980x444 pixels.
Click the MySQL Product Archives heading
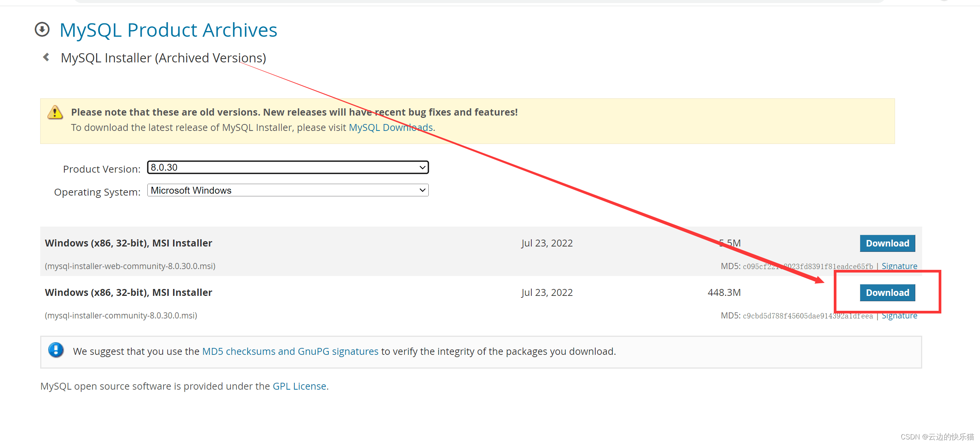pos(168,30)
